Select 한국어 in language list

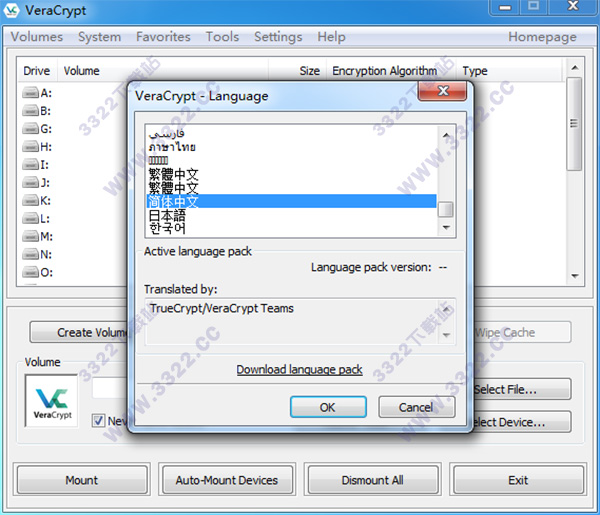291,228
